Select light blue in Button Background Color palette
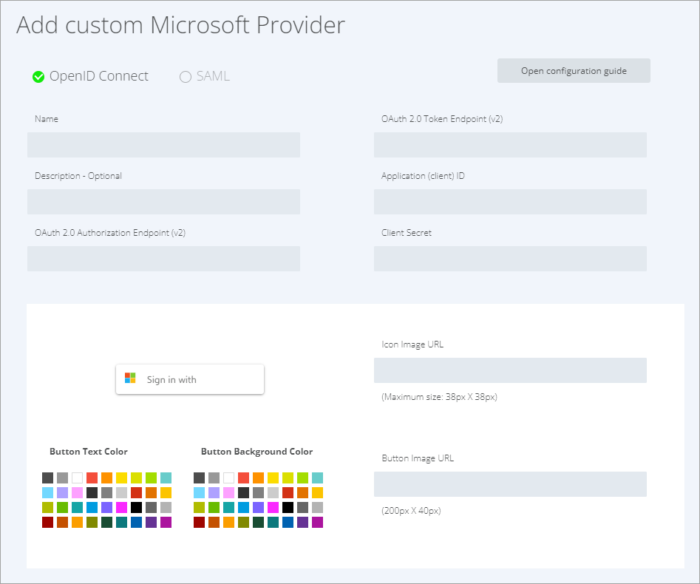The height and width of the screenshot is (584, 700). 199,492
